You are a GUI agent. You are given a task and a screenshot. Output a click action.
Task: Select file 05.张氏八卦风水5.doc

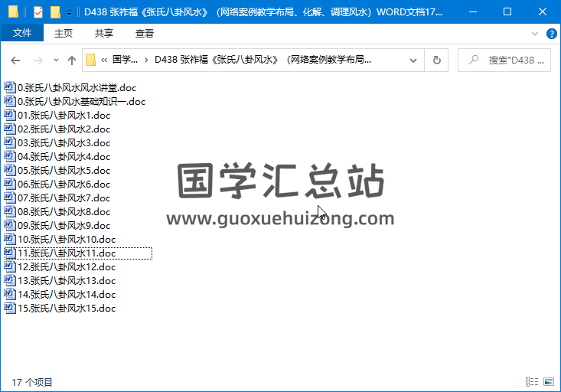click(57, 171)
